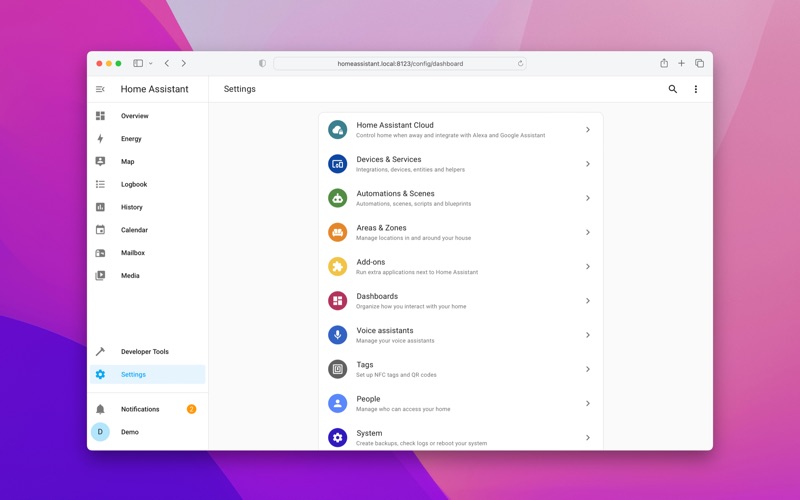The height and width of the screenshot is (500, 800).
Task: Open the System settings title
Action: [x=369, y=433]
